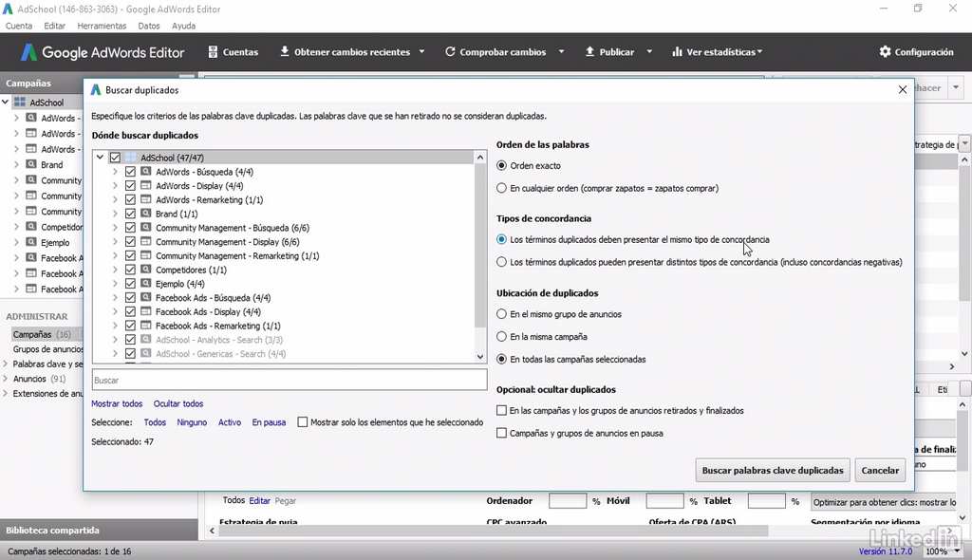Check Campañas y grupos de anuncios en pausa
This screenshot has width=972, height=560.
(501, 433)
